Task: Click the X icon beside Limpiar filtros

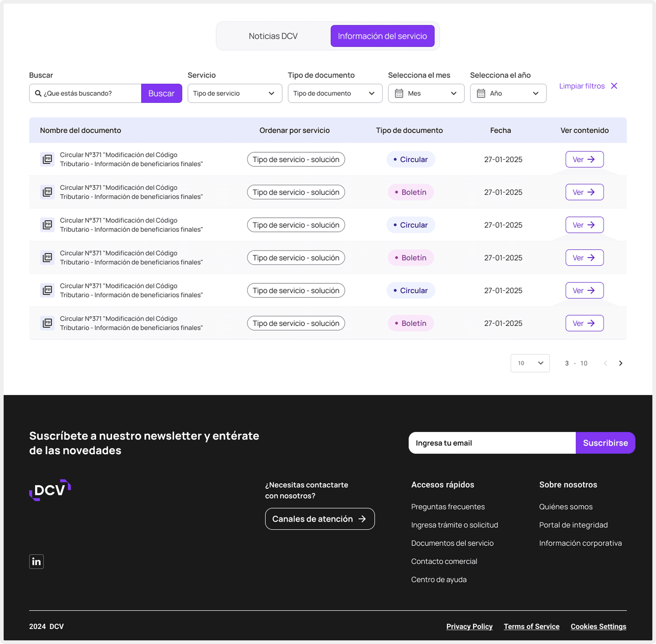Action: 614,86
